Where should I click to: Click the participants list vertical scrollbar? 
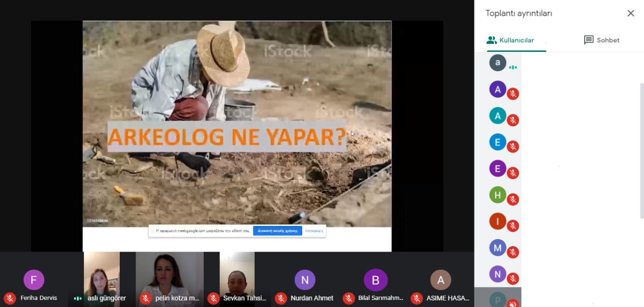641,151
